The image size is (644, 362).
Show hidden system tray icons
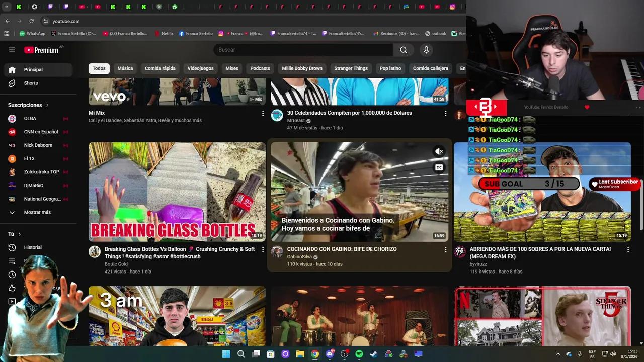pyautogui.click(x=558, y=354)
